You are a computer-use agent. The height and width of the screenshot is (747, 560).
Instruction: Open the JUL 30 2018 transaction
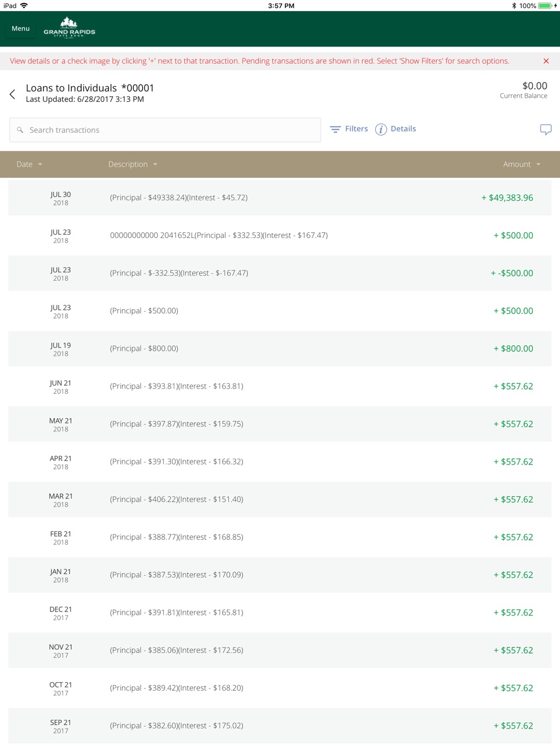pyautogui.click(x=280, y=197)
